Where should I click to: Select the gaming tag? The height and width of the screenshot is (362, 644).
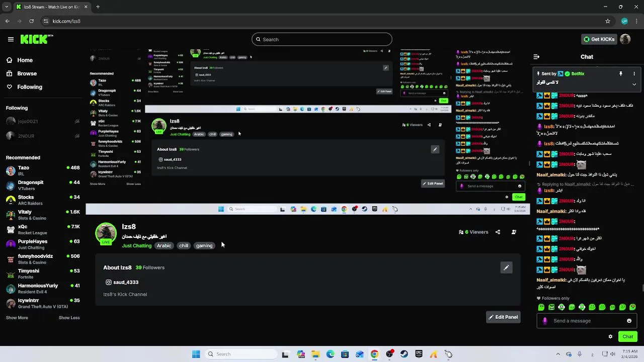coord(204,246)
